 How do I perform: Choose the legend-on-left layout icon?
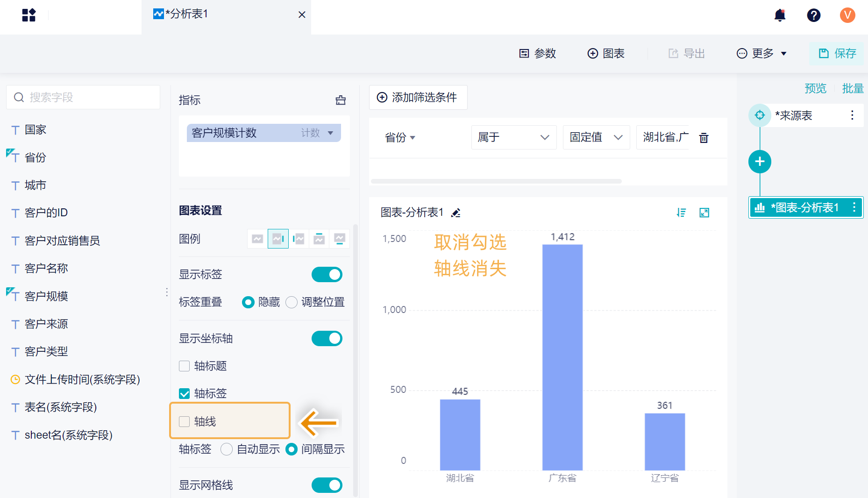click(x=299, y=239)
